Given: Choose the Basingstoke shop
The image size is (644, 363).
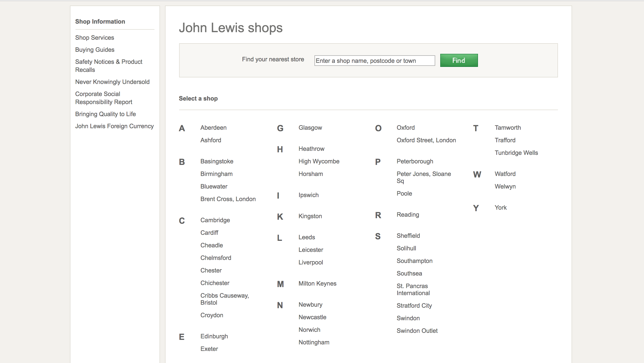Looking at the screenshot, I should pos(217,161).
